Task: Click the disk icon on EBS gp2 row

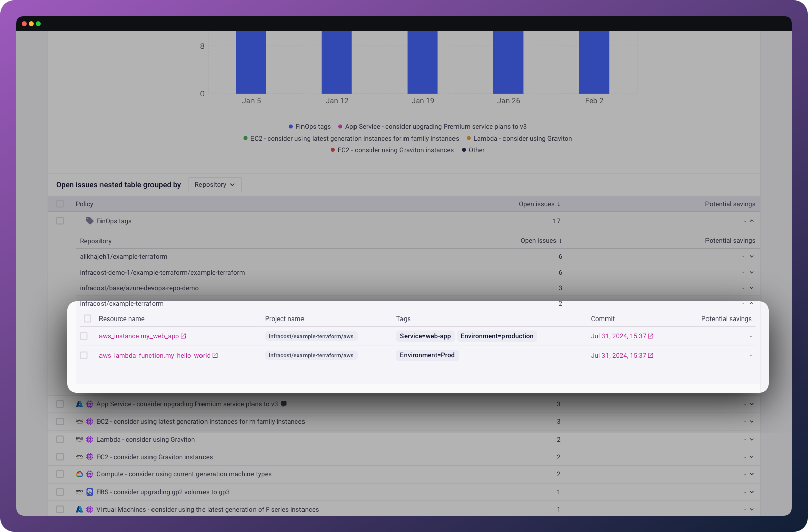Action: tap(89, 492)
